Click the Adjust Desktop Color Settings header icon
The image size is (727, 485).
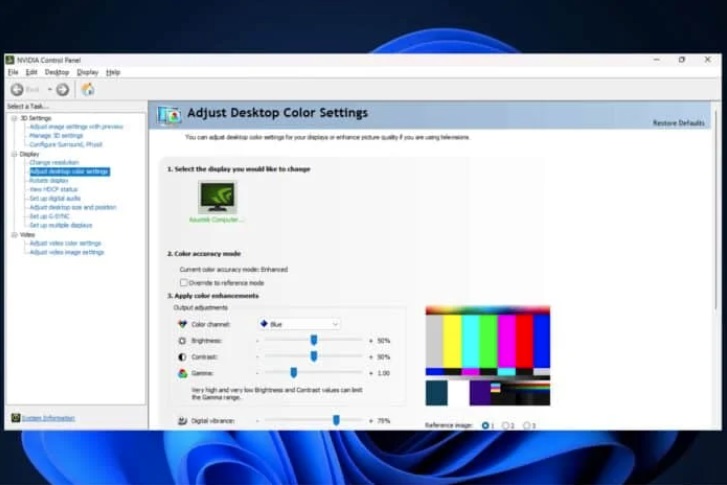tap(169, 115)
